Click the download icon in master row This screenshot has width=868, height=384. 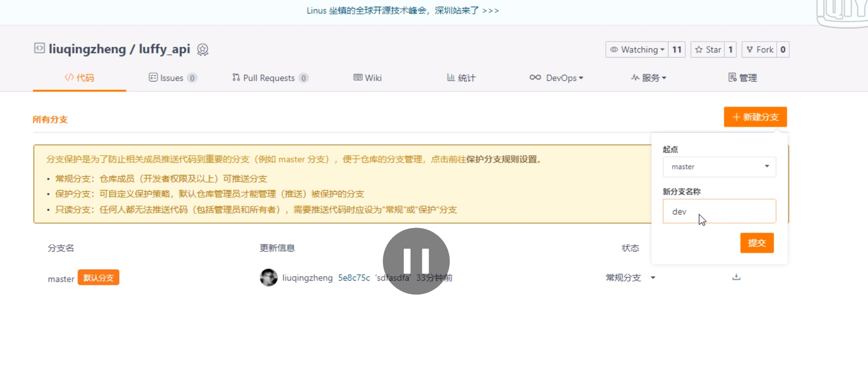point(736,277)
